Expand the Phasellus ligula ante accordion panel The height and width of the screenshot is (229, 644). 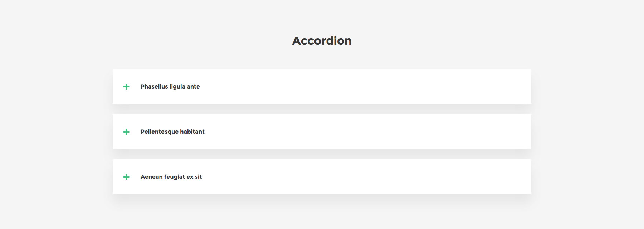tap(322, 86)
